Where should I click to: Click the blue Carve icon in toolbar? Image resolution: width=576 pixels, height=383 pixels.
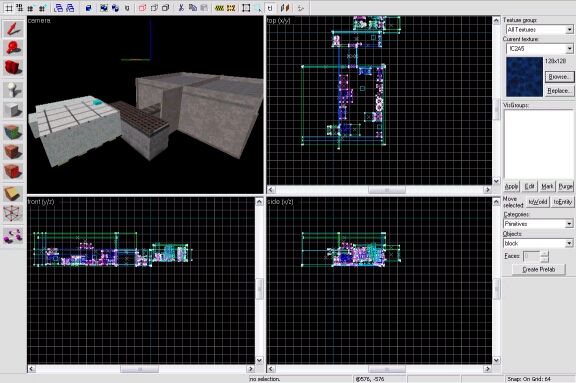click(x=89, y=8)
